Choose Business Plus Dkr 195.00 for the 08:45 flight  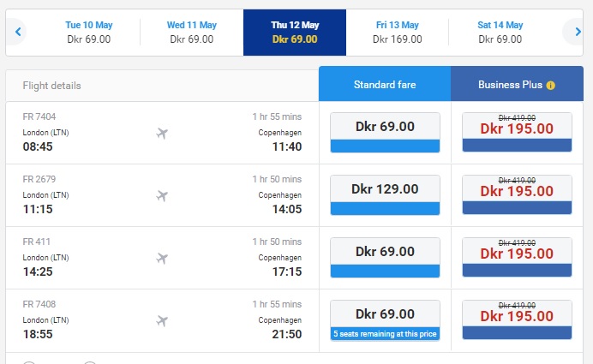(x=517, y=132)
